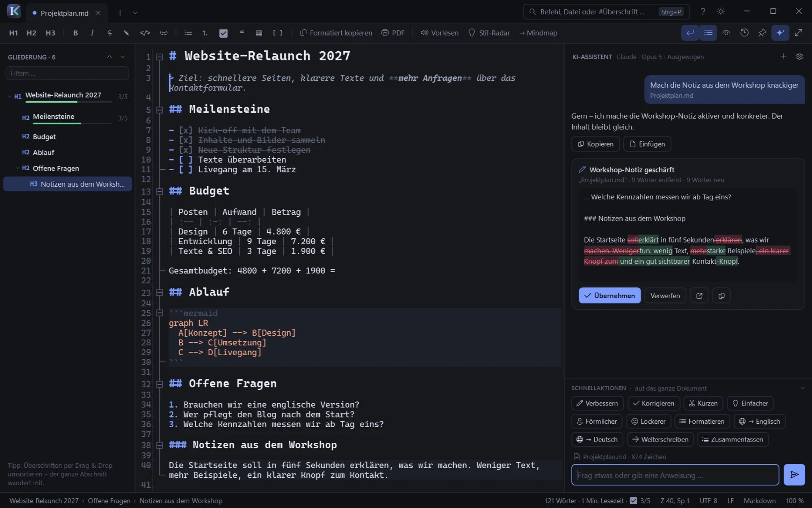Fold the Meilensteine section in the gutter
812x508 pixels.
pyautogui.click(x=160, y=110)
